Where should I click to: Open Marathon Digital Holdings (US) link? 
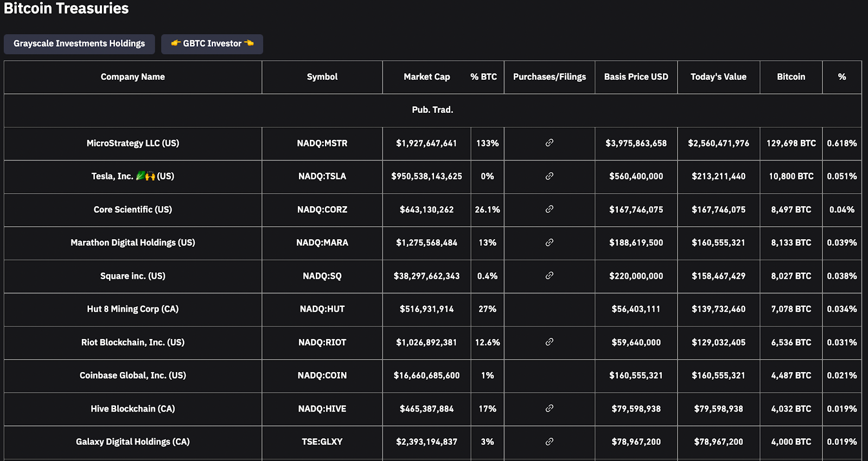(133, 242)
